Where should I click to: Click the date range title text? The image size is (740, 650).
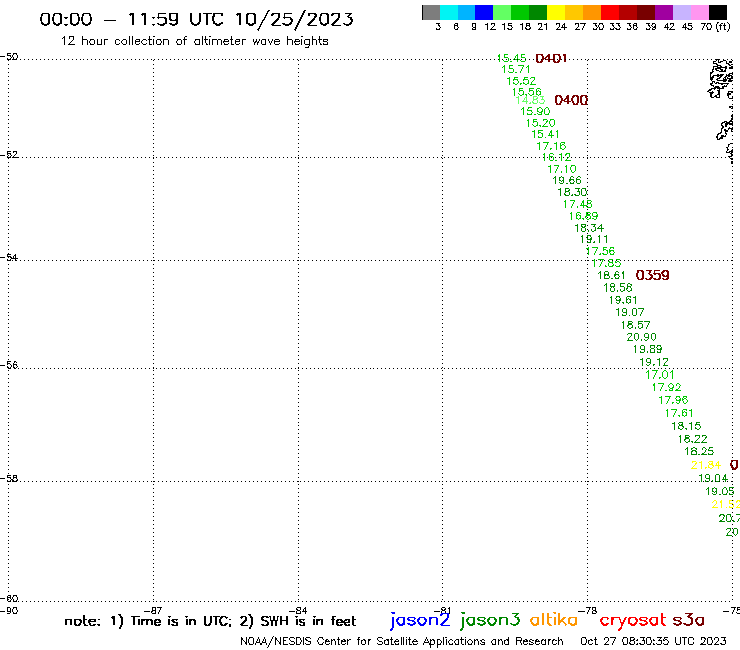(196, 19)
